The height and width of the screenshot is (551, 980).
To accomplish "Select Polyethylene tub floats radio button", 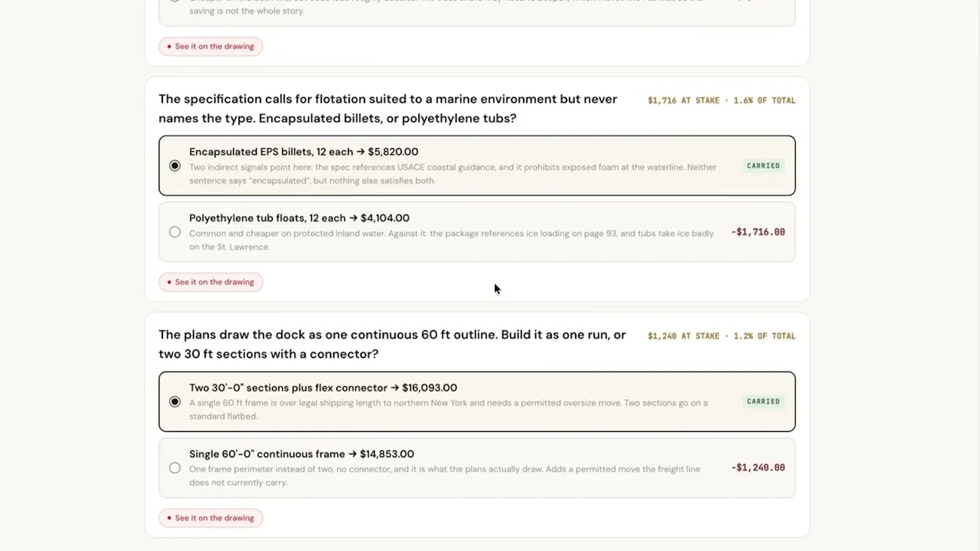I will pos(175,232).
